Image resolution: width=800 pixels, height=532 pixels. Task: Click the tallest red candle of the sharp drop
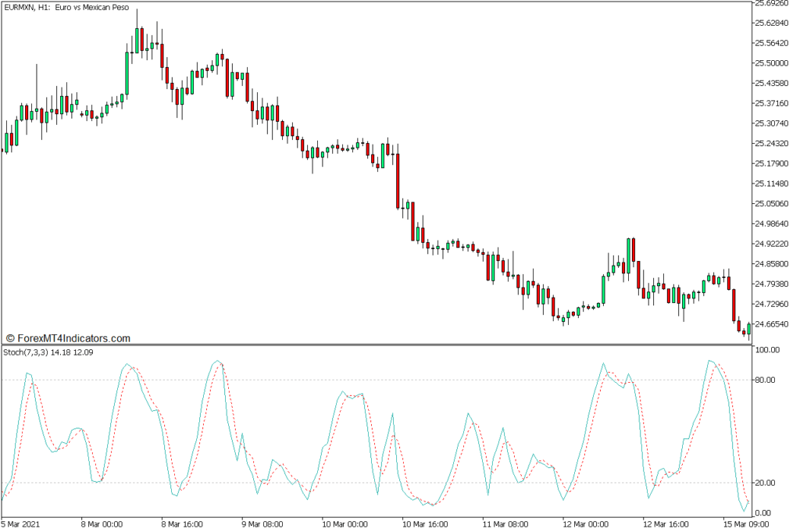coord(398,180)
